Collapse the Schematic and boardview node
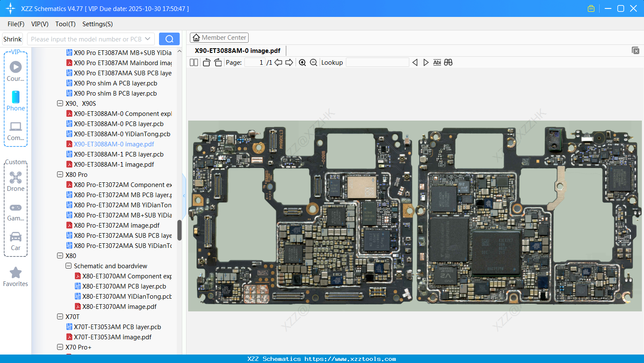The width and height of the screenshot is (644, 363). coord(69,266)
